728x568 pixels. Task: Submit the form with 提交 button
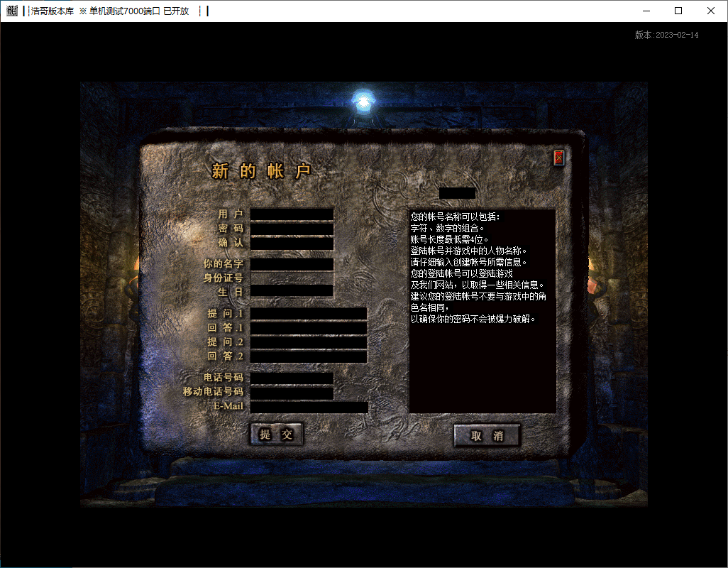pos(276,435)
